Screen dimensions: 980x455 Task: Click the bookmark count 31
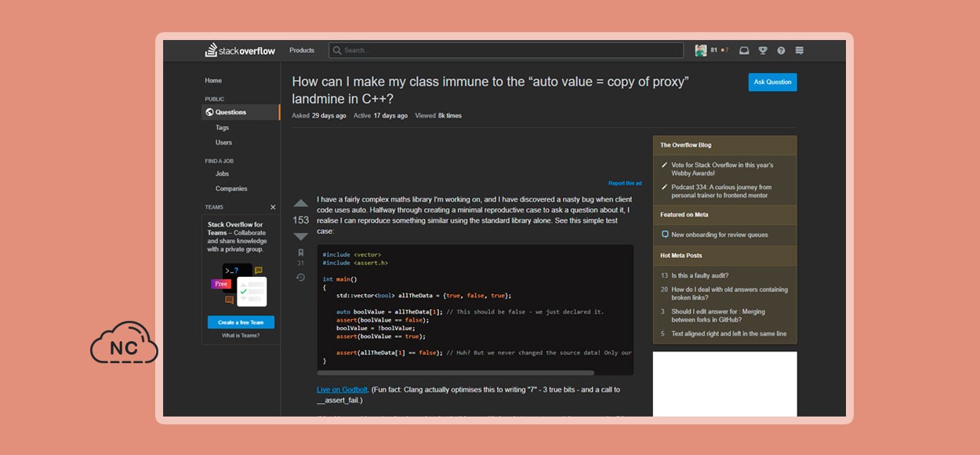(x=300, y=263)
